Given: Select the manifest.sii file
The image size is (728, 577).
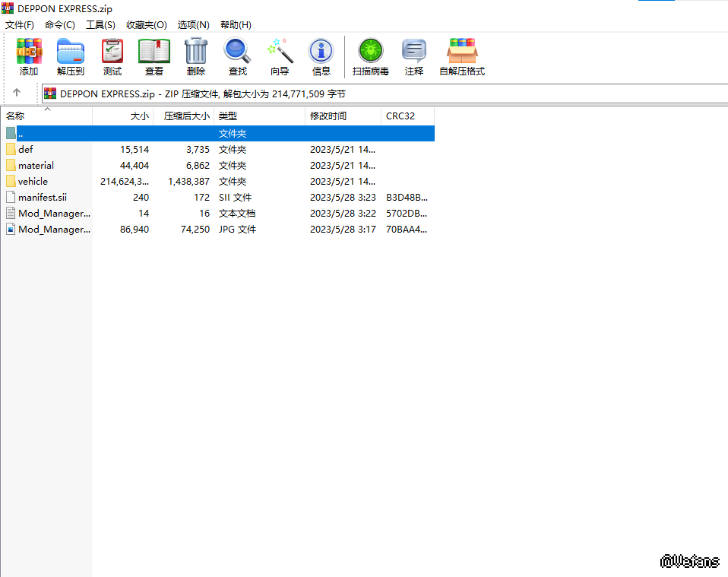Looking at the screenshot, I should click(42, 198).
